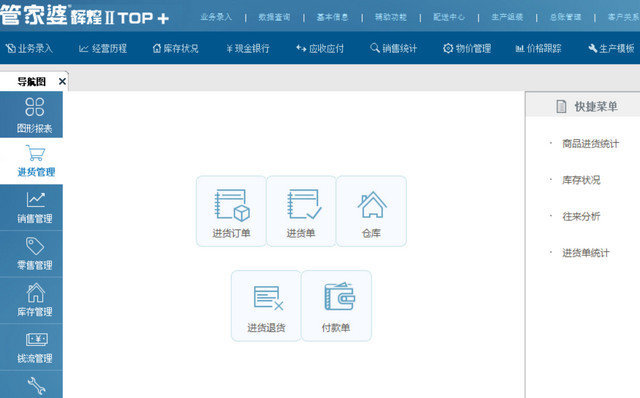Viewport: 640px width, 398px height.
Task: Open the 进货订单 tile
Action: (x=231, y=211)
